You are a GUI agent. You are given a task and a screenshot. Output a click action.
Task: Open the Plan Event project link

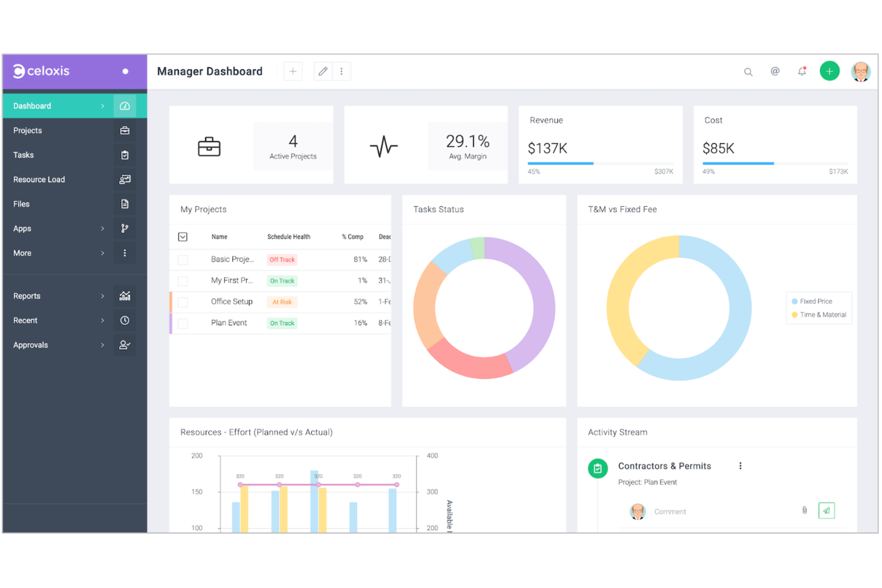pos(229,323)
